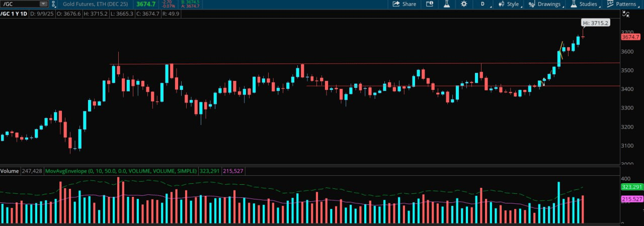
Task: Open the chart alert card icon
Action: pos(430,4)
